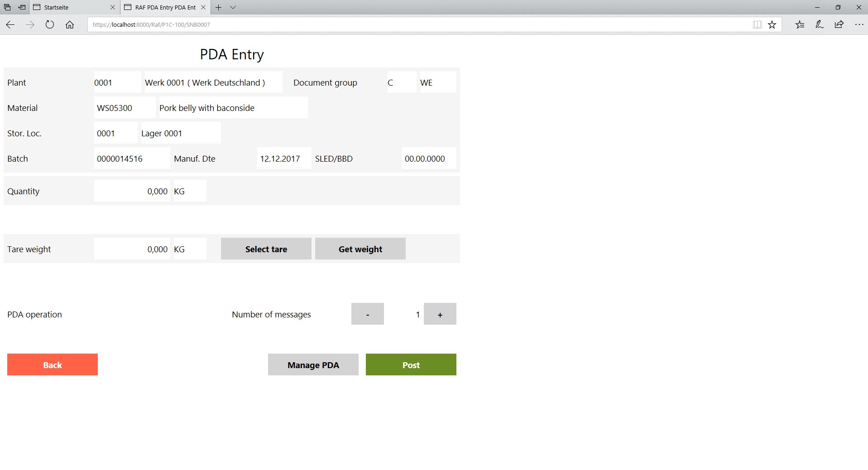Add page to favorites with star icon
The width and height of the screenshot is (868, 470).
tap(772, 25)
